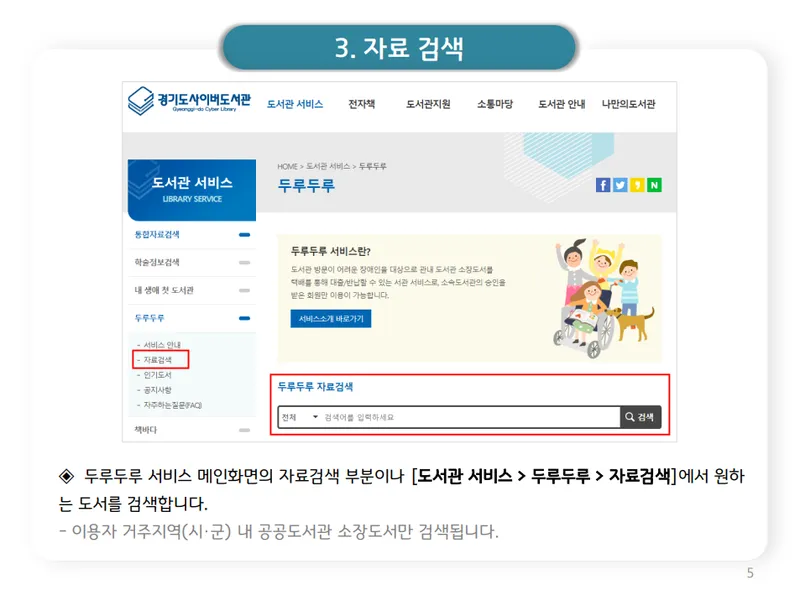Viewport: 800px width, 595px height.
Task: Share via green Naver N icon
Action: [654, 185]
